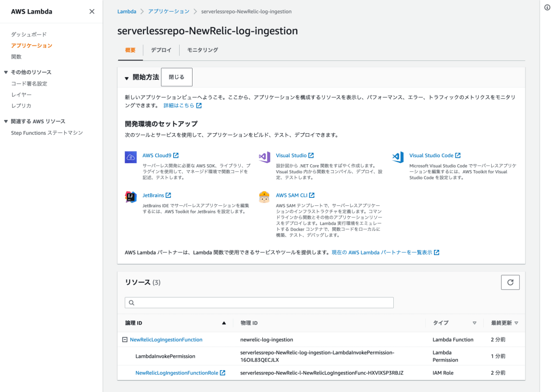
Task: Click the Visual Studio purple logo icon
Action: click(x=265, y=157)
